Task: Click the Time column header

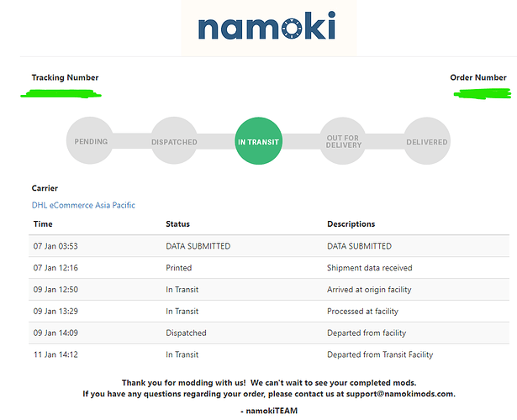Action: coord(43,224)
